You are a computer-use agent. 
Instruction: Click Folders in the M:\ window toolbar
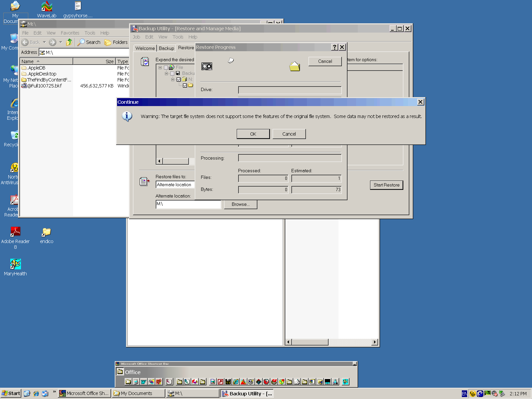click(116, 42)
